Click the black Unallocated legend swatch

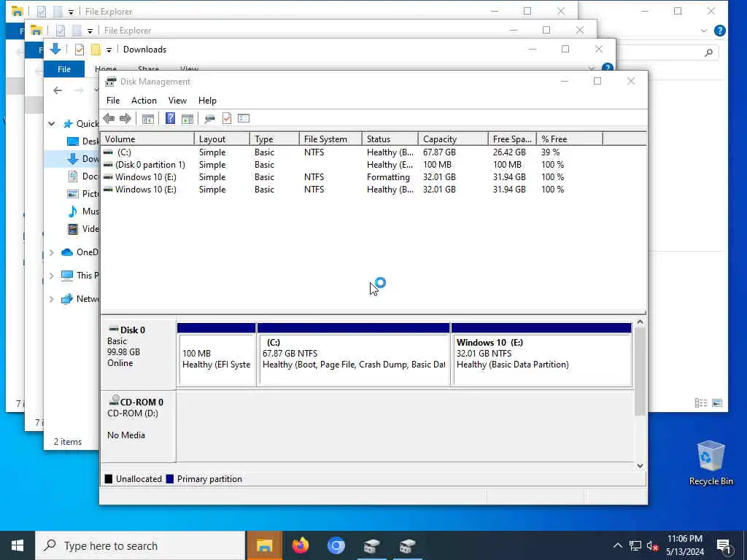[109, 479]
